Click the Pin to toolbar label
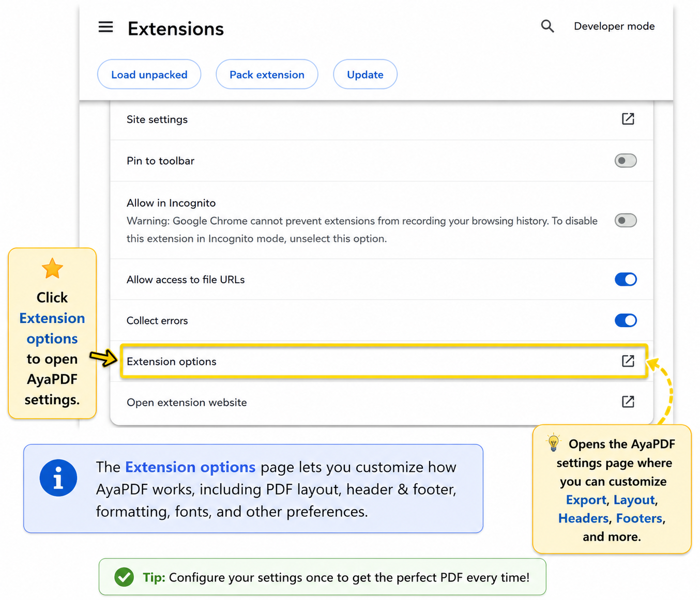The image size is (700, 600). coord(160,161)
